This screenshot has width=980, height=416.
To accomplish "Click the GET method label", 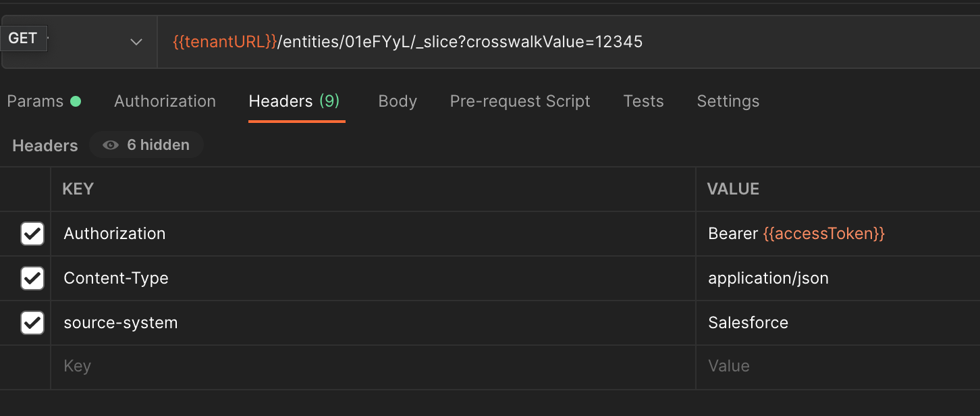I will coord(22,37).
